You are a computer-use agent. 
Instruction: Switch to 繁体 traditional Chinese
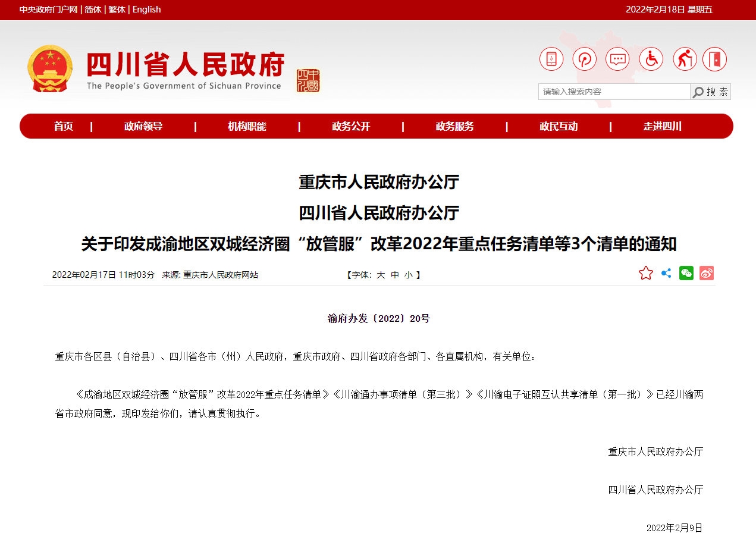click(x=117, y=10)
